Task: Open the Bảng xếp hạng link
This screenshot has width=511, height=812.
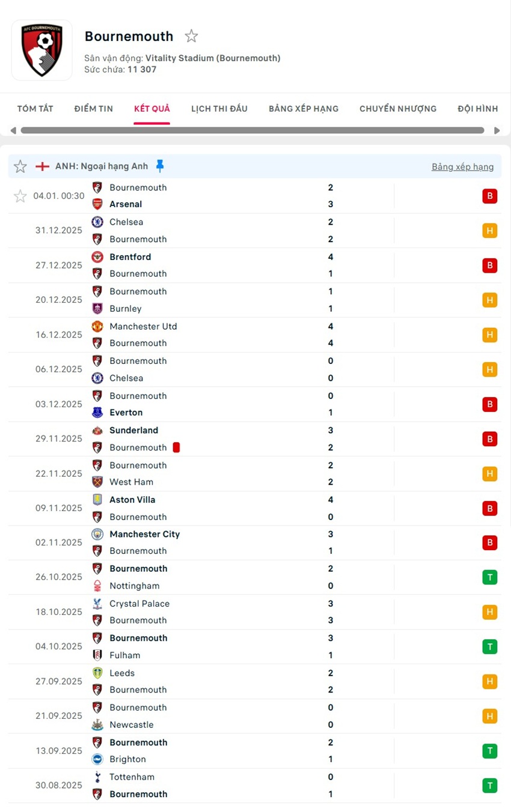Action: 463,166
